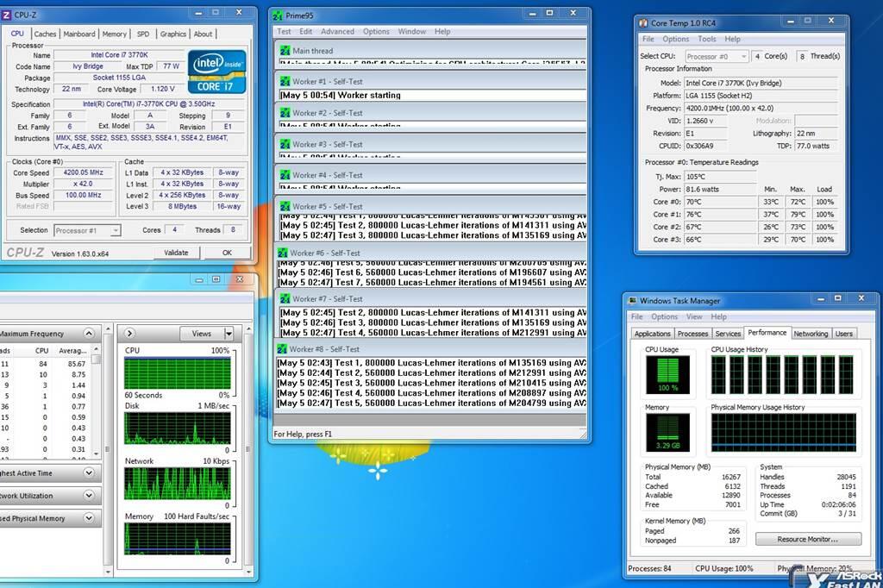This screenshot has width=883, height=588.
Task: Open the Edit menu in Prime95
Action: point(306,32)
